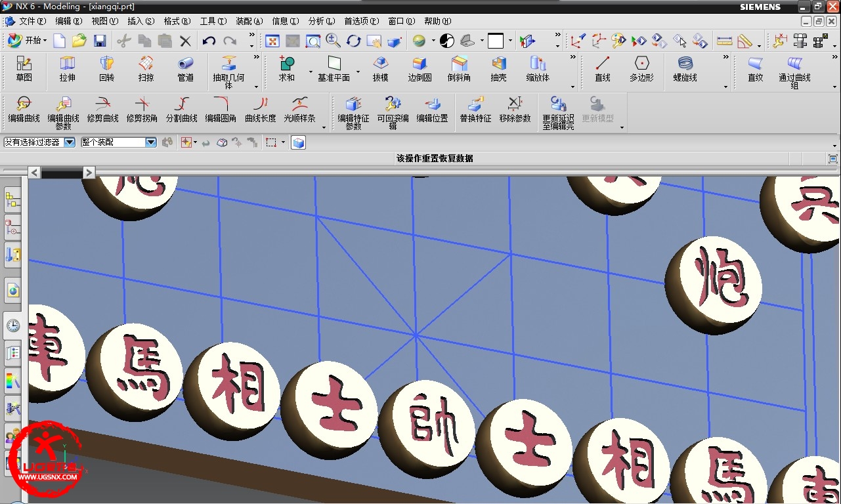
Task: Activate the Zoom in/out magnifier icon
Action: point(334,41)
